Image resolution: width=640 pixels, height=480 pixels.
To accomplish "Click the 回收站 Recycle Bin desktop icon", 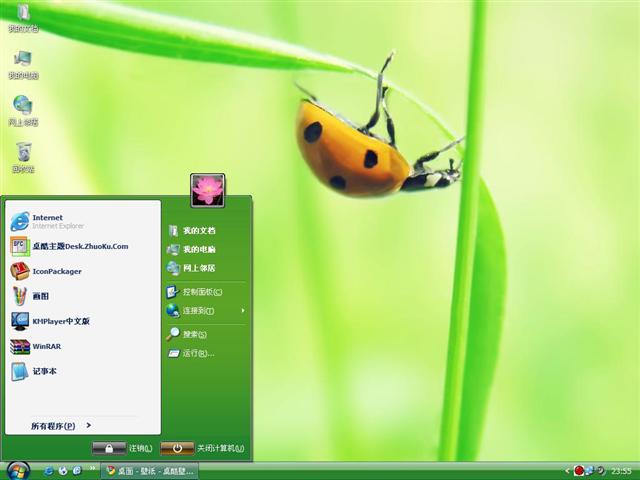I will [x=23, y=156].
